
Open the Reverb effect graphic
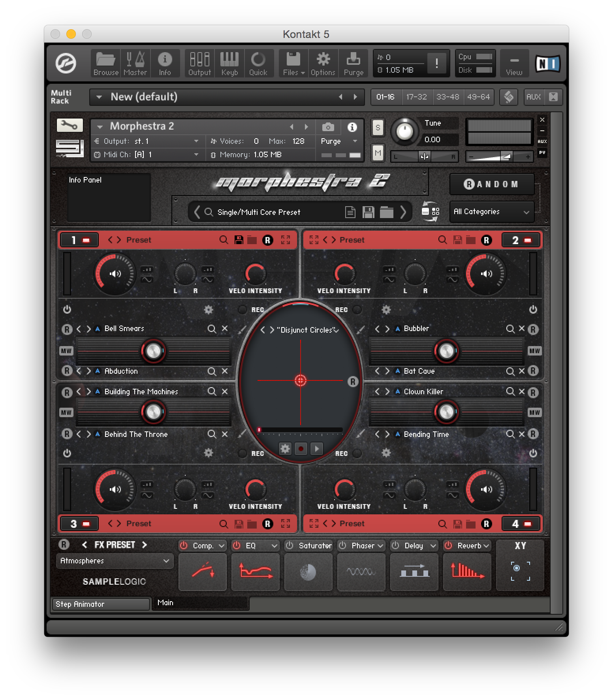[467, 572]
